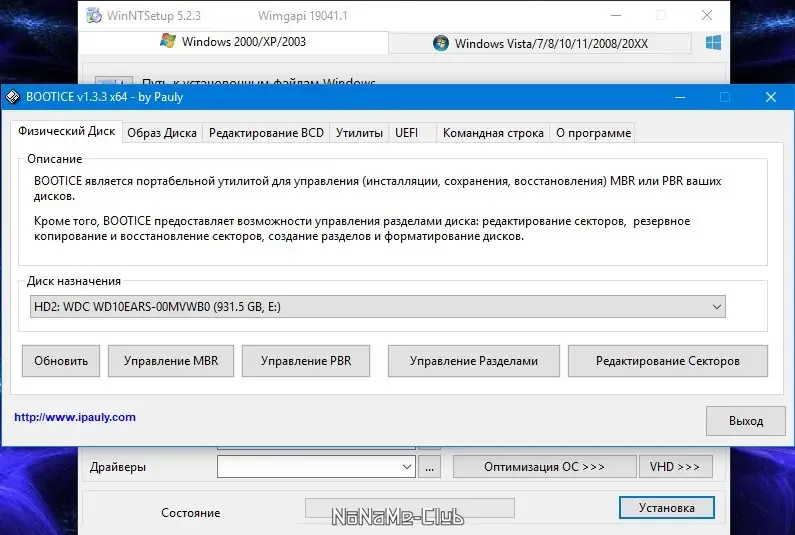
Task: Close the WinNTSetup window
Action: pyautogui.click(x=707, y=15)
